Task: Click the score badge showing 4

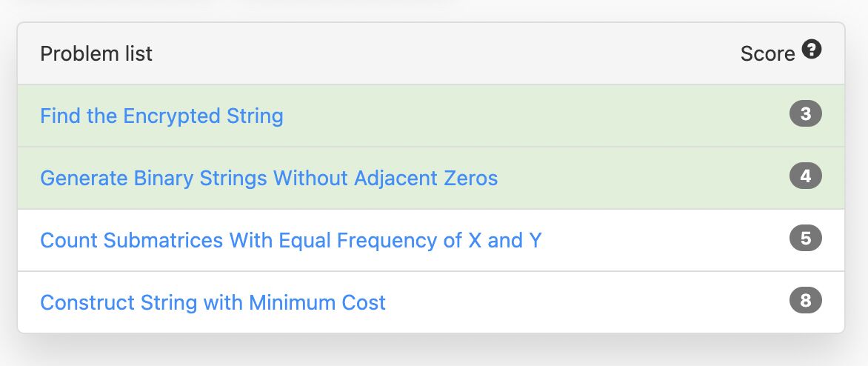Action: [x=806, y=177]
